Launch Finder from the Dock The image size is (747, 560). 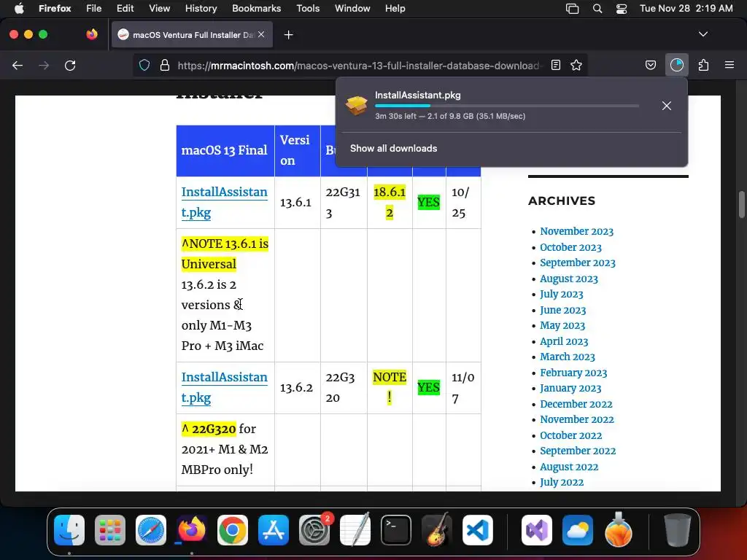pos(69,529)
